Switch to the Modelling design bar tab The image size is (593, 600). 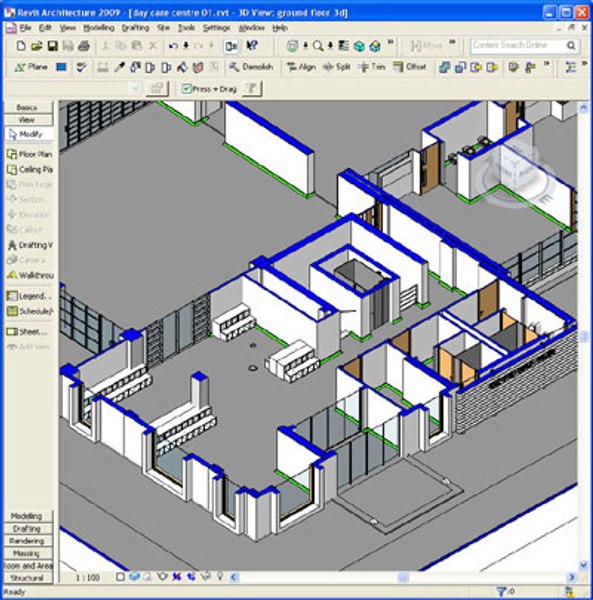pos(28,516)
